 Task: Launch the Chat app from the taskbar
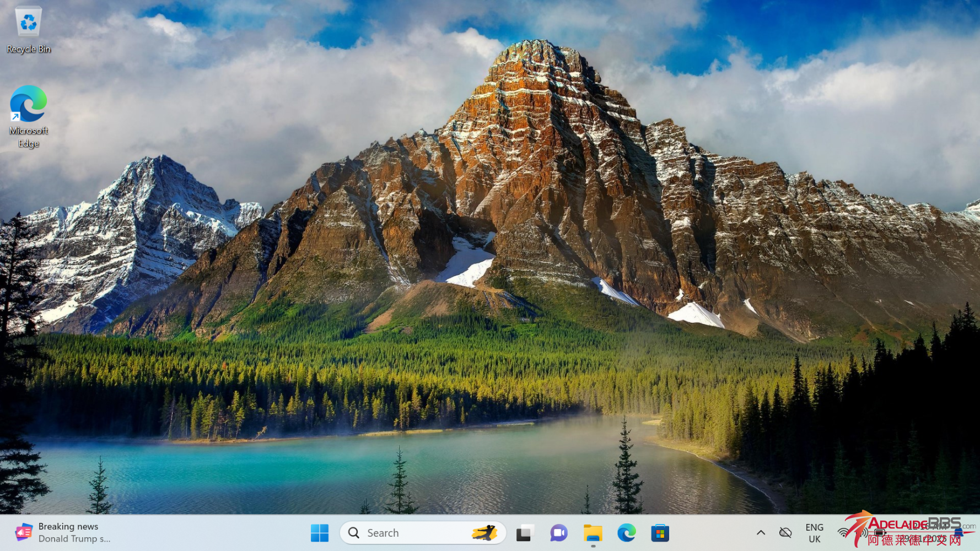click(558, 533)
